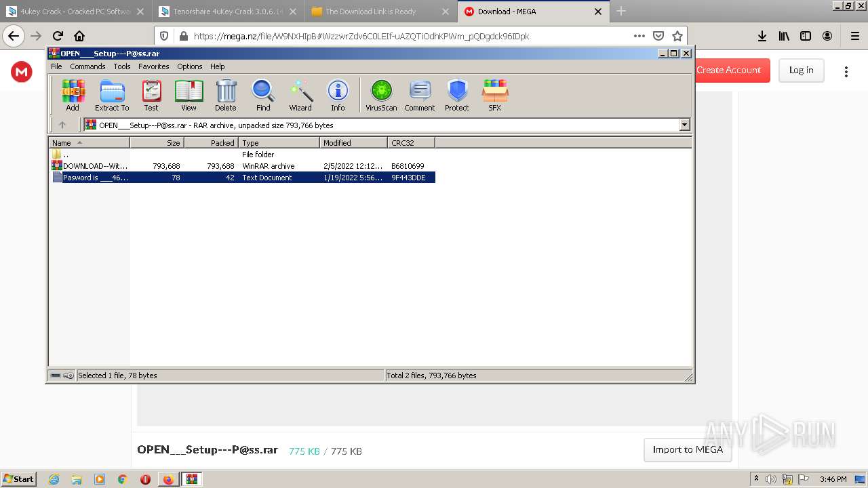Open the Firefox Downloads panel

tap(762, 36)
